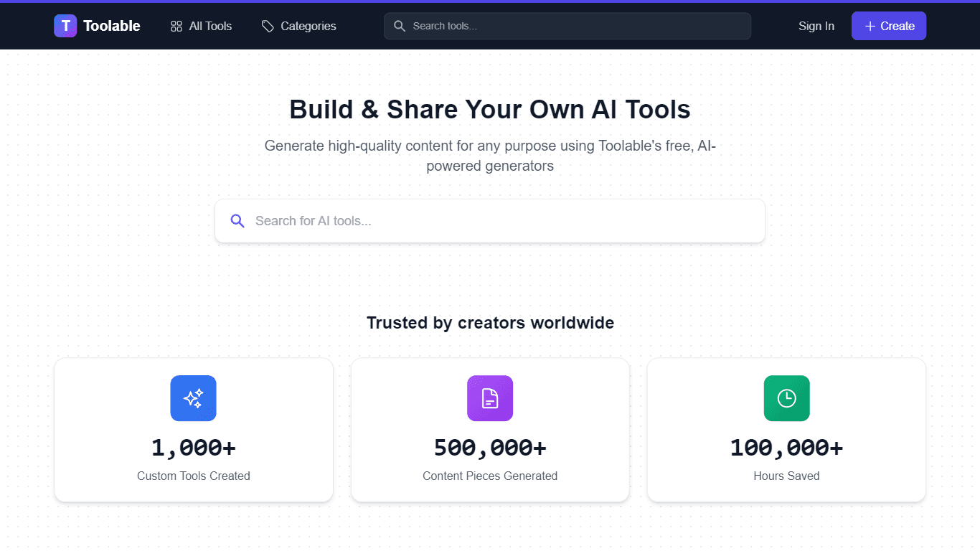Click the green clock icon
980x551 pixels.
tap(786, 398)
